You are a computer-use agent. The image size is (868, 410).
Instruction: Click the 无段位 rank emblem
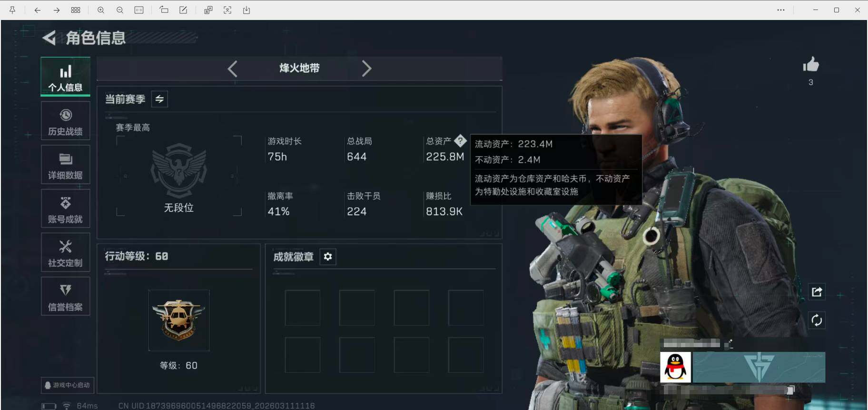coord(178,170)
